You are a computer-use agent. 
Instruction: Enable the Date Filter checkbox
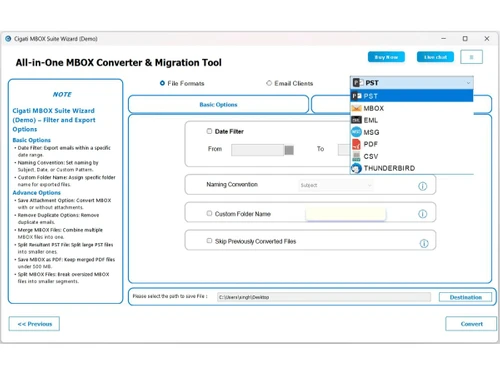(x=209, y=131)
